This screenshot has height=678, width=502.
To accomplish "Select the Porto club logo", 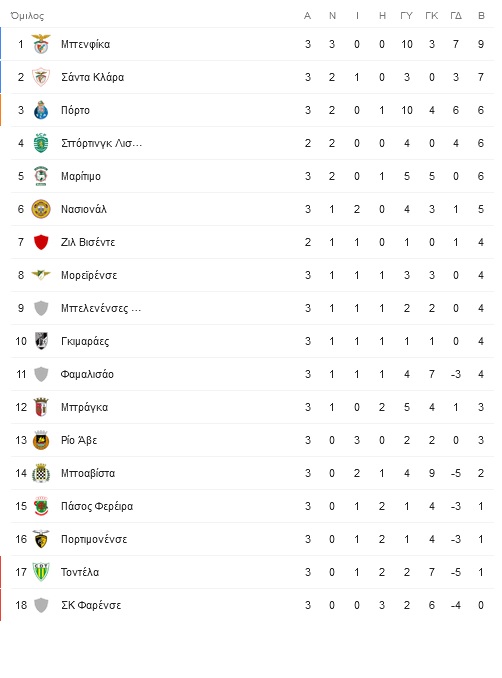I will (x=41, y=110).
